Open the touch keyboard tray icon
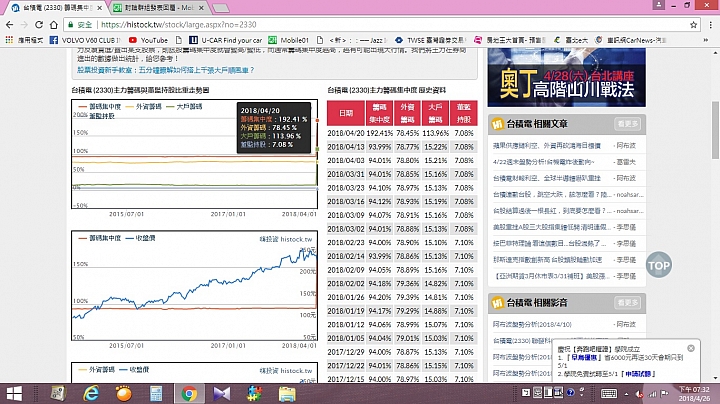 [609, 393]
